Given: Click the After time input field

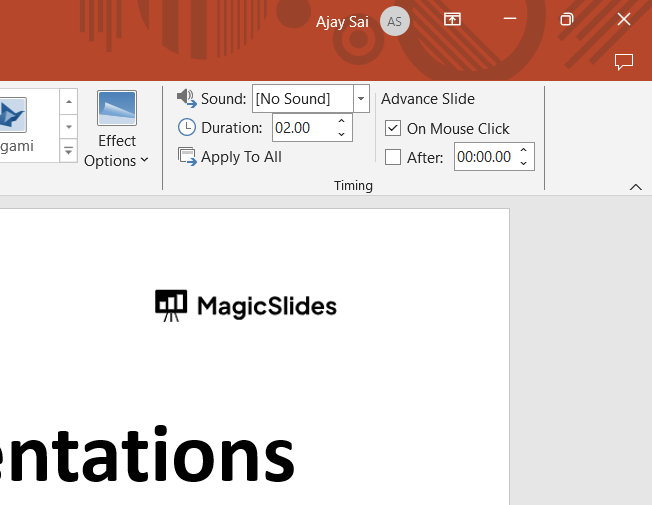Looking at the screenshot, I should (485, 157).
